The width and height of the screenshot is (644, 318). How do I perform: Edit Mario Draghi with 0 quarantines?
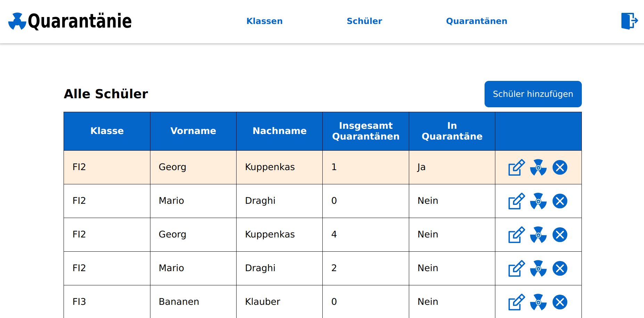coord(517,201)
